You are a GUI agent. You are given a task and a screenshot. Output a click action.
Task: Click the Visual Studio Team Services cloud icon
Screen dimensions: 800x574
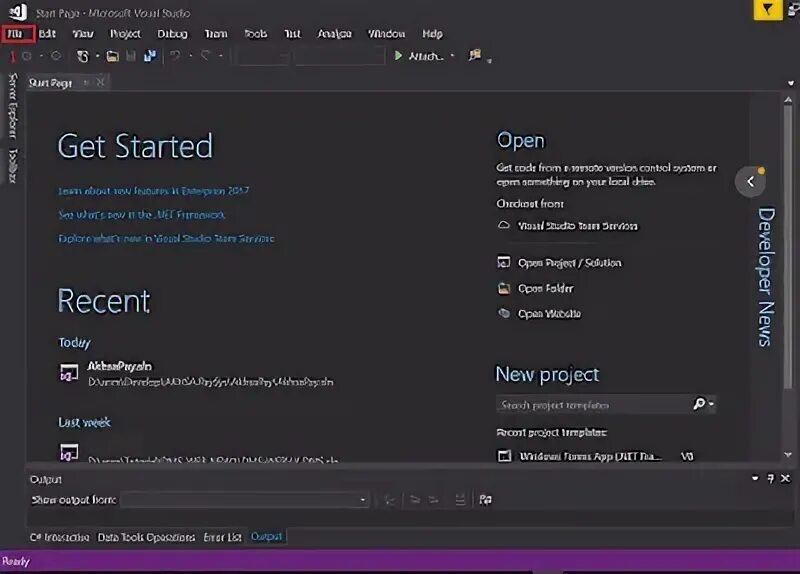[x=504, y=225]
